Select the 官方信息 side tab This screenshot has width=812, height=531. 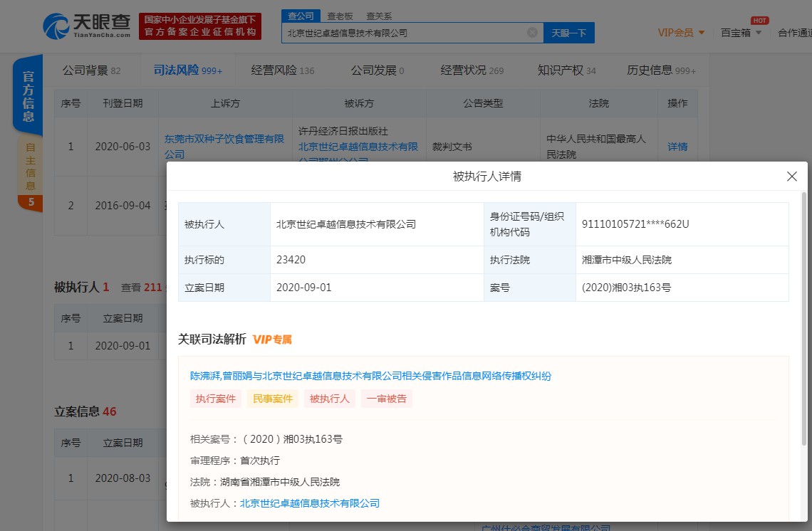click(x=28, y=96)
